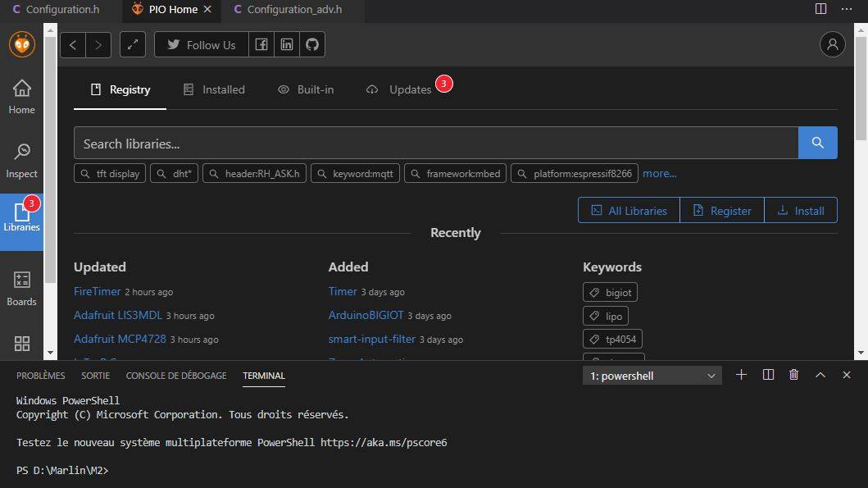Open the GitHub repository icon
The height and width of the screenshot is (488, 868).
312,45
